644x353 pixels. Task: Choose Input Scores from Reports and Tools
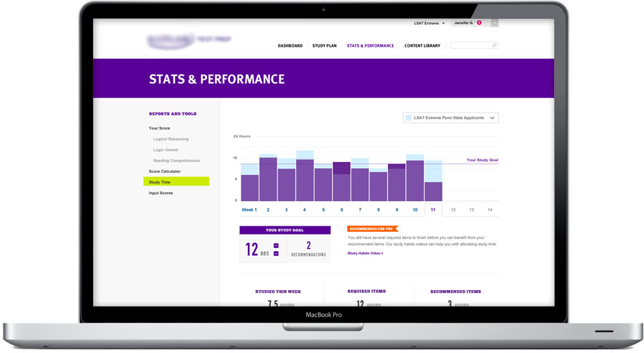pyautogui.click(x=161, y=193)
